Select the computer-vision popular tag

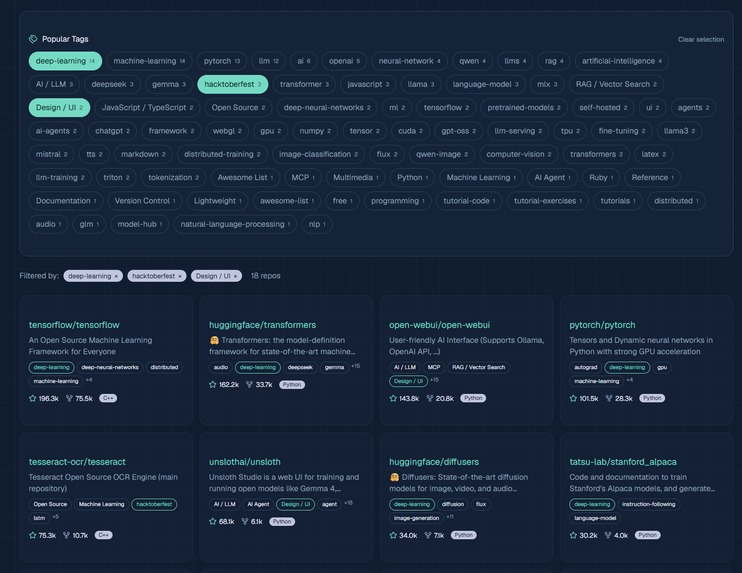(x=519, y=154)
